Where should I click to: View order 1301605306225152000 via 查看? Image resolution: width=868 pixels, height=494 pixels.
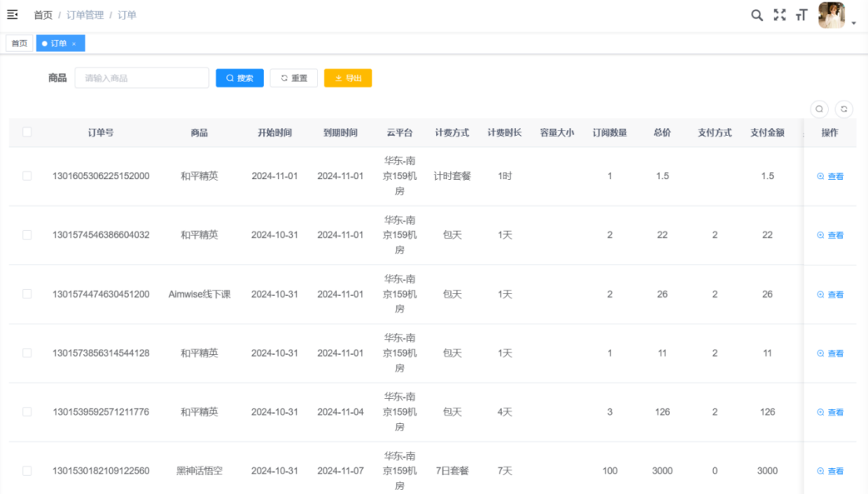click(830, 177)
